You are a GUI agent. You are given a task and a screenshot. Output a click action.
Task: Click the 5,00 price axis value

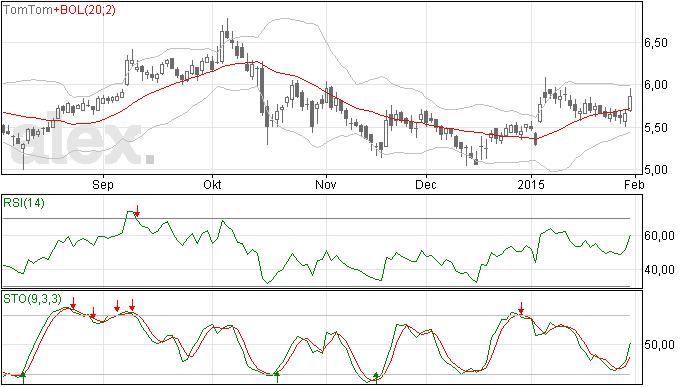pyautogui.click(x=656, y=170)
